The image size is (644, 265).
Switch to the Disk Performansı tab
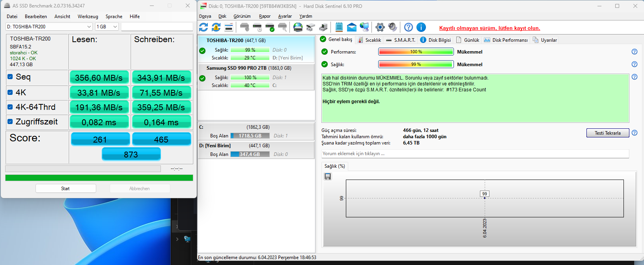(x=506, y=40)
